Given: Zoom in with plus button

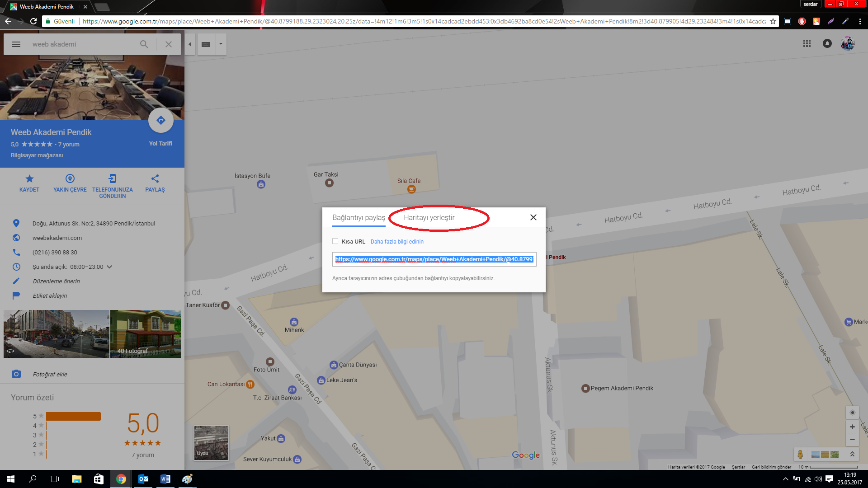Looking at the screenshot, I should (852, 427).
